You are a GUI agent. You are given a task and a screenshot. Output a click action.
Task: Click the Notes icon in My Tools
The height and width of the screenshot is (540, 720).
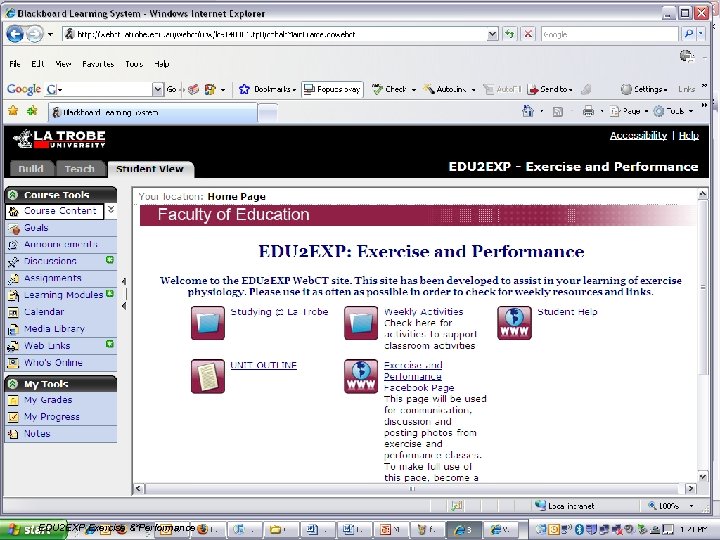pyautogui.click(x=14, y=433)
